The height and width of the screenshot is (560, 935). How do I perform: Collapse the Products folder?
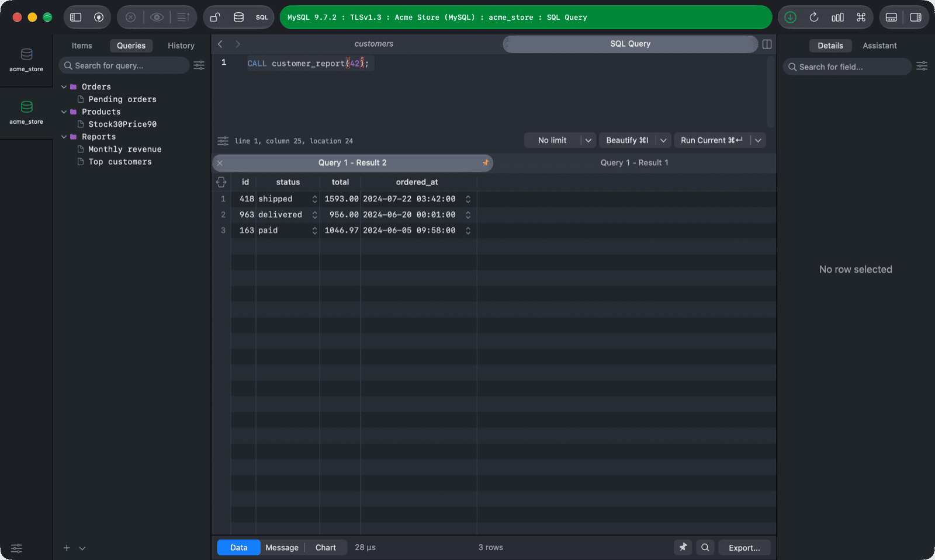64,112
